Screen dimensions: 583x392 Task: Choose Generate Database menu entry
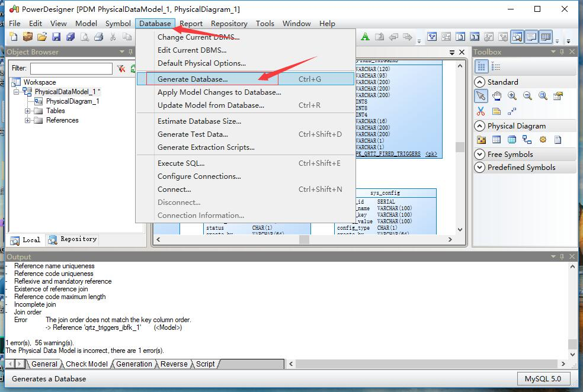click(245, 79)
